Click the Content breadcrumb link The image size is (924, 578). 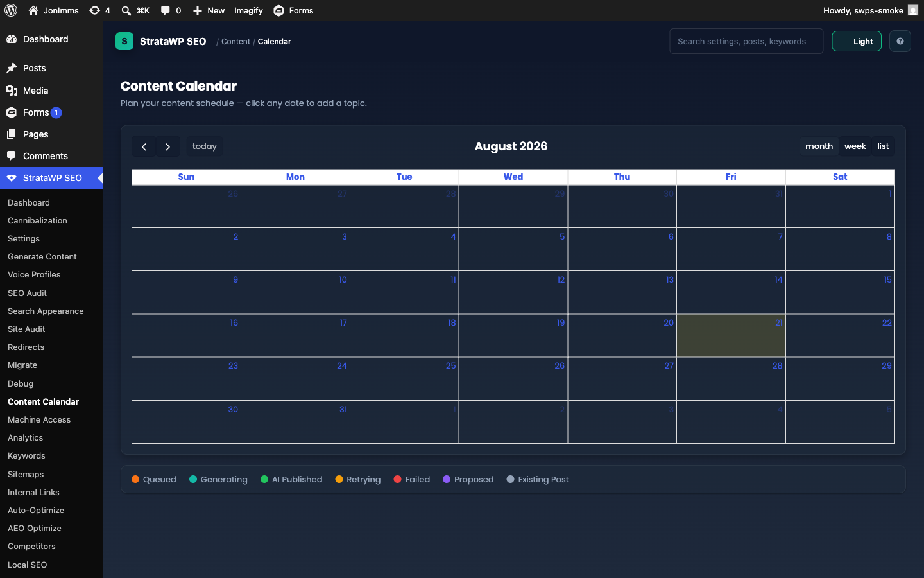click(x=235, y=41)
